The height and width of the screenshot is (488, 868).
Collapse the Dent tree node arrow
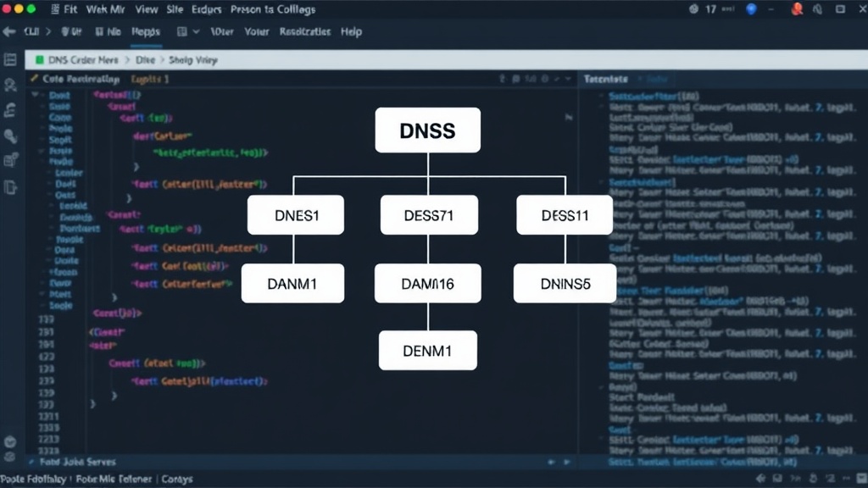click(x=36, y=95)
